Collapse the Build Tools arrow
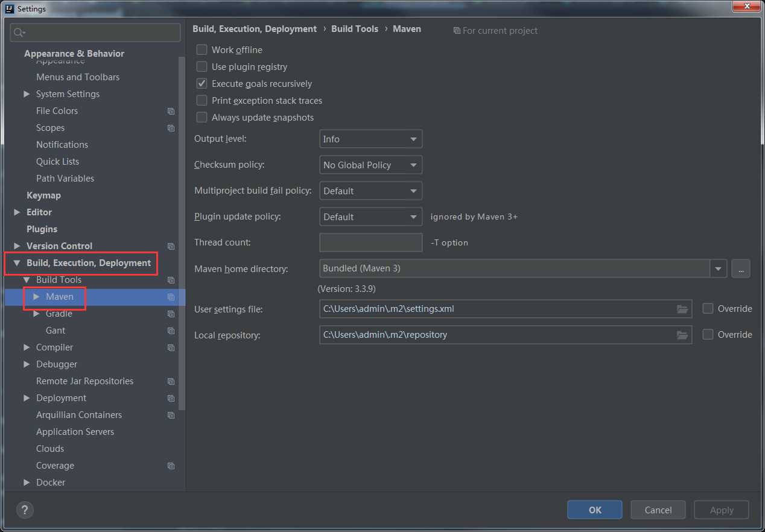 point(27,280)
